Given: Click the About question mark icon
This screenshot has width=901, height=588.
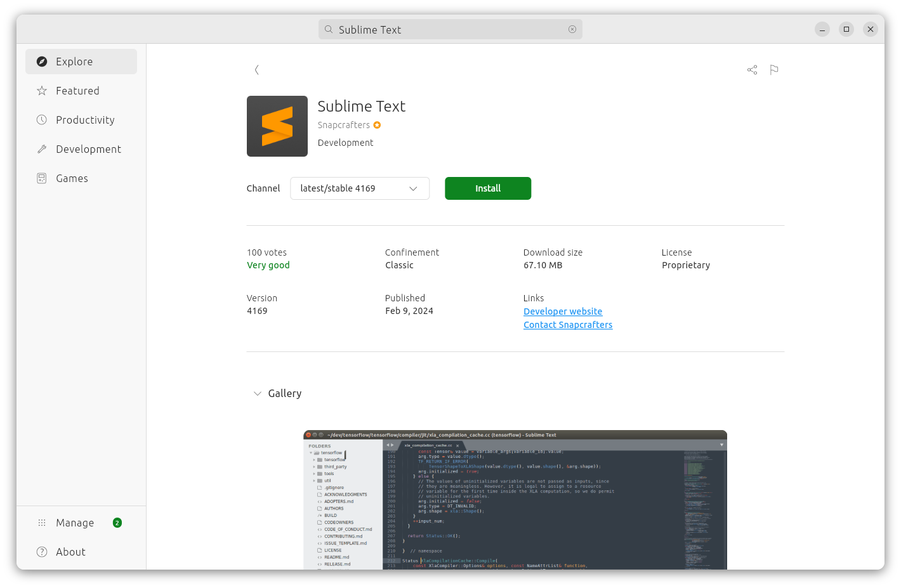Looking at the screenshot, I should tap(42, 552).
